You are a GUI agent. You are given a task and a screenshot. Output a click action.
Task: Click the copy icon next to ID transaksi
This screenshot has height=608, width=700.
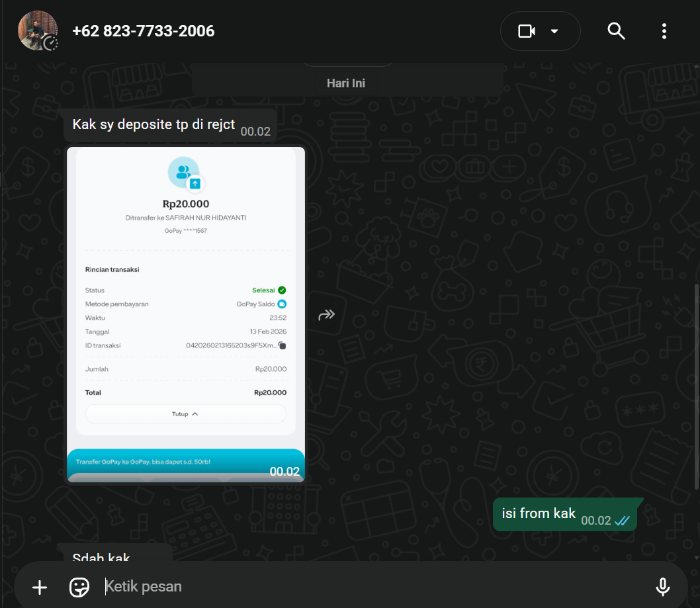(282, 345)
